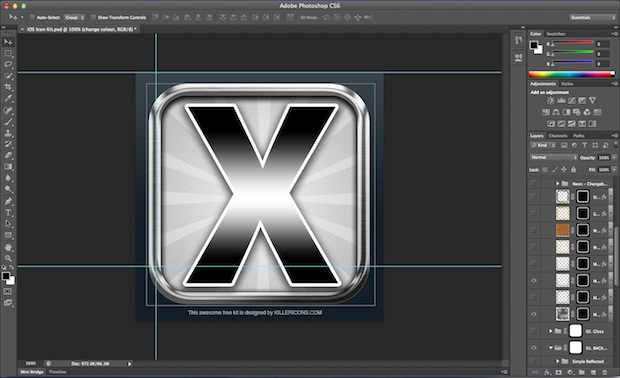The image size is (620, 378).
Task: Add a Curves adjustment
Action: click(571, 100)
